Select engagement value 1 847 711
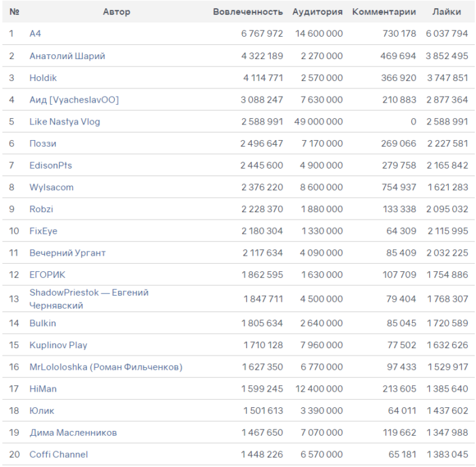The image size is (476, 467). [263, 298]
